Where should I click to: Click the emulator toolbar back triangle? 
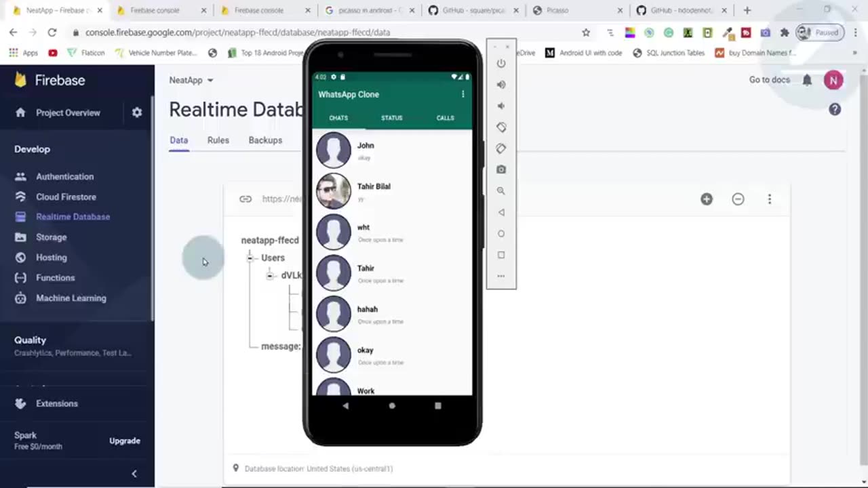pos(501,212)
